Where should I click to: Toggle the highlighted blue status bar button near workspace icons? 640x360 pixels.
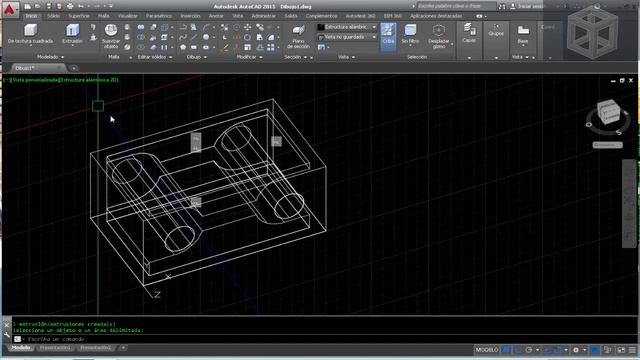pyautogui.click(x=596, y=350)
